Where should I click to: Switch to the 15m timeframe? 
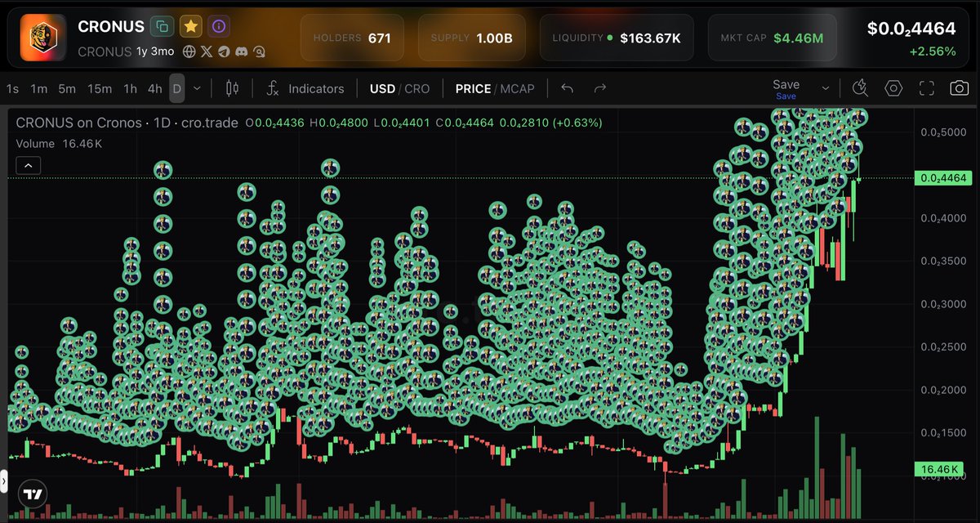(x=100, y=88)
